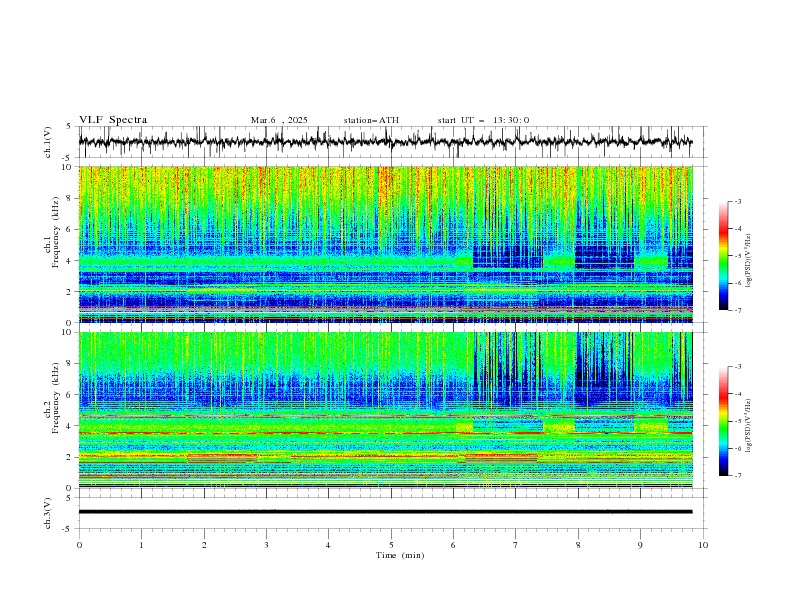The image size is (792, 612).
Task: Click time axis tick label "0"
Action: tap(79, 545)
